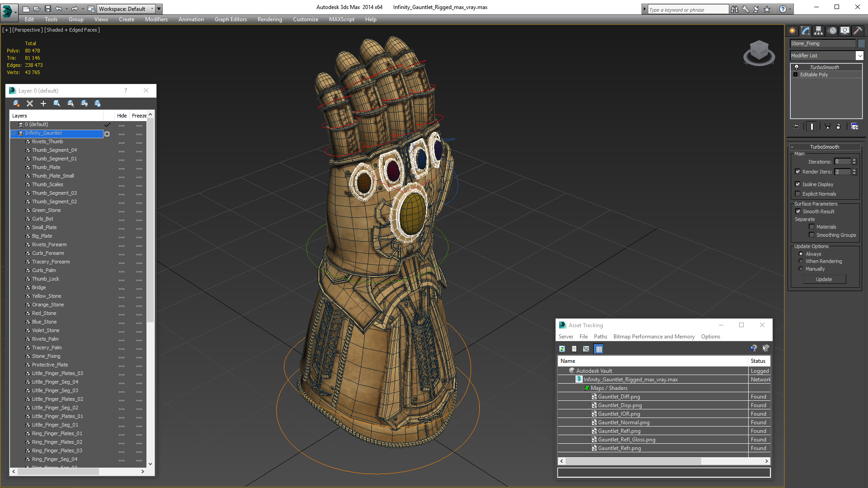Delete highlighted empty layers with the X icon
The image size is (868, 488).
pyautogui.click(x=30, y=103)
